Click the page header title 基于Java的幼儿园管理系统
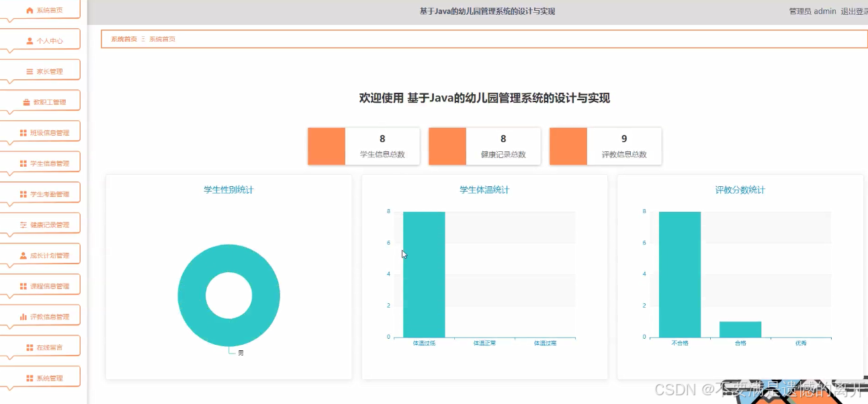868x404 pixels. tap(487, 11)
